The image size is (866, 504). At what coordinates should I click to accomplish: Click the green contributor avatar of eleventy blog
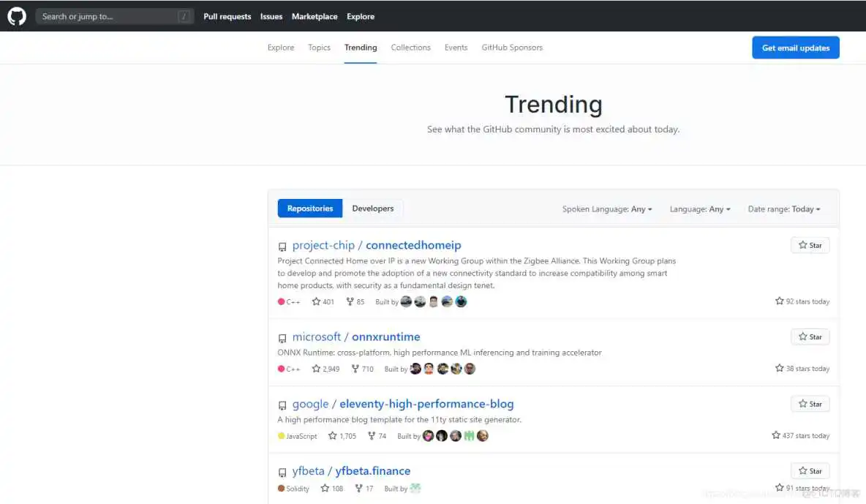click(469, 436)
